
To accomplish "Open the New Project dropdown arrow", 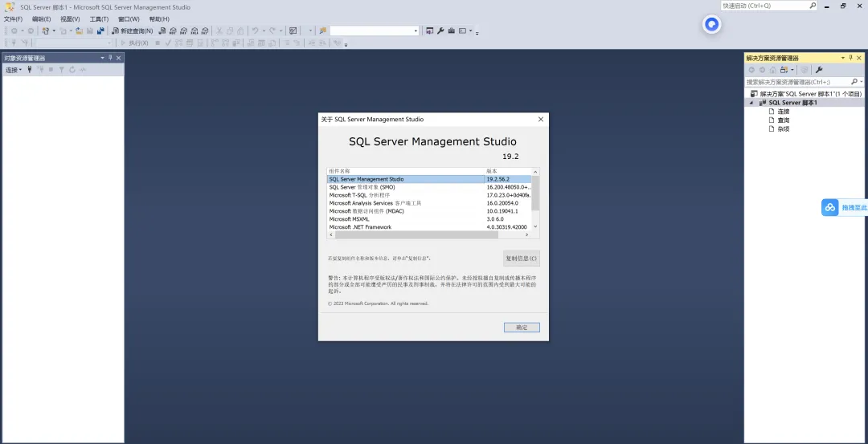I will [x=55, y=31].
